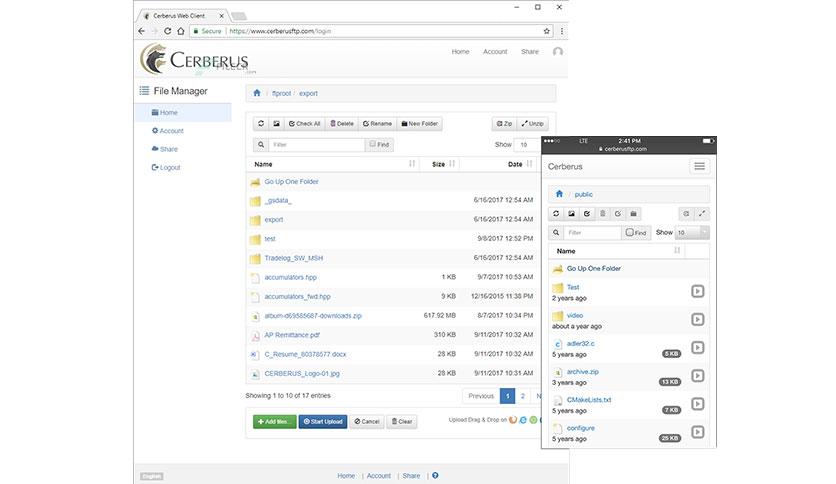Viewport: 836px width, 484px height.
Task: Open public in the mobile breadcrumb
Action: (583, 195)
